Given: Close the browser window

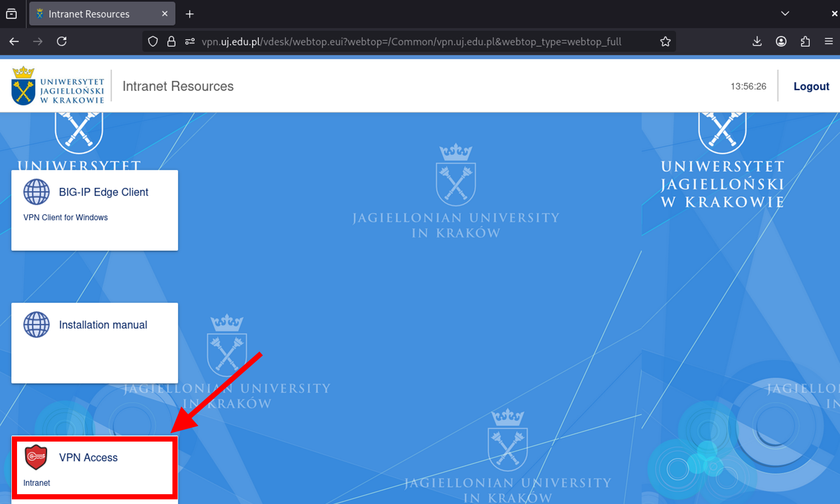Looking at the screenshot, I should (834, 14).
